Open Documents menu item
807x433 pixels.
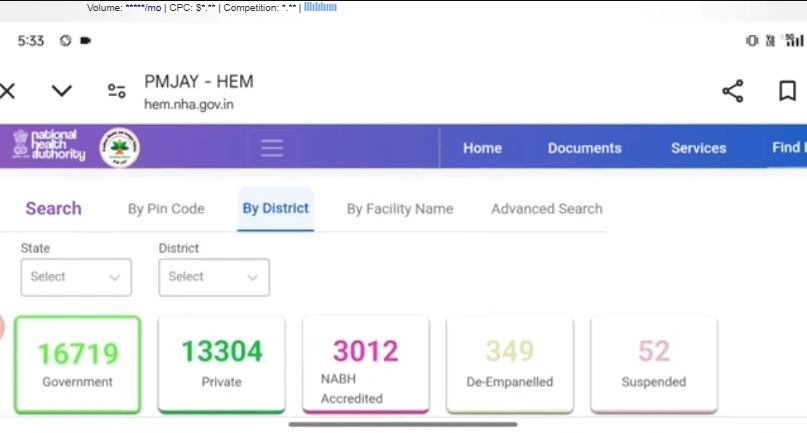click(585, 148)
